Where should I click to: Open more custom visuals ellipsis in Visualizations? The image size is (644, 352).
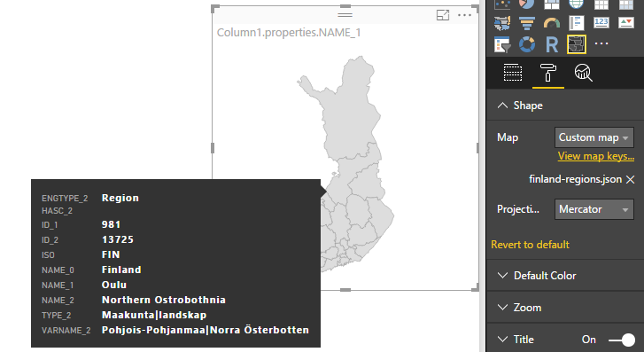point(601,43)
